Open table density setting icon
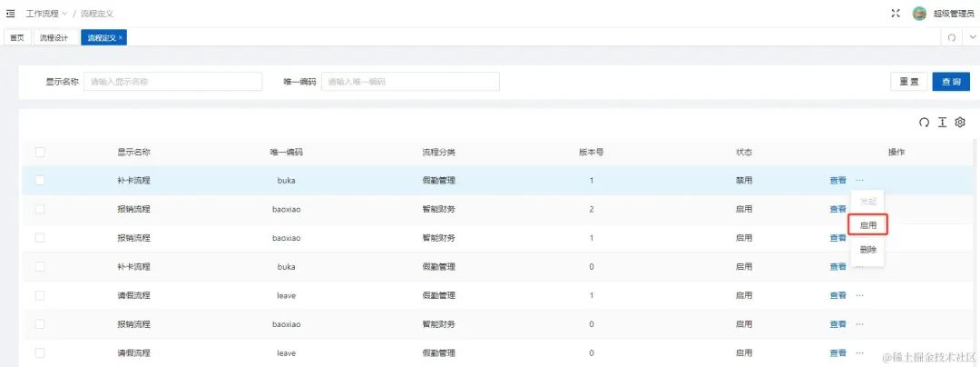The width and height of the screenshot is (980, 367). (x=942, y=123)
